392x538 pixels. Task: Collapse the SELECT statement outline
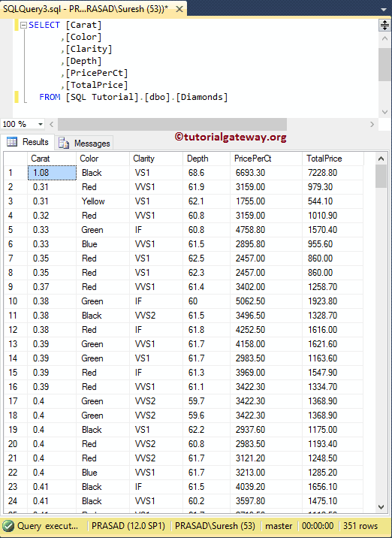pyautogui.click(x=23, y=25)
